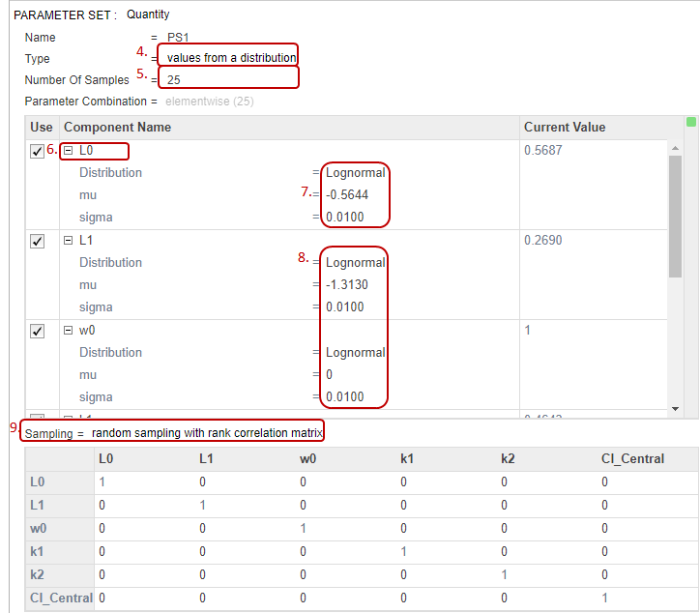This screenshot has width=700, height=613.
Task: Collapse the w0 component tree node
Action: pos(68,331)
